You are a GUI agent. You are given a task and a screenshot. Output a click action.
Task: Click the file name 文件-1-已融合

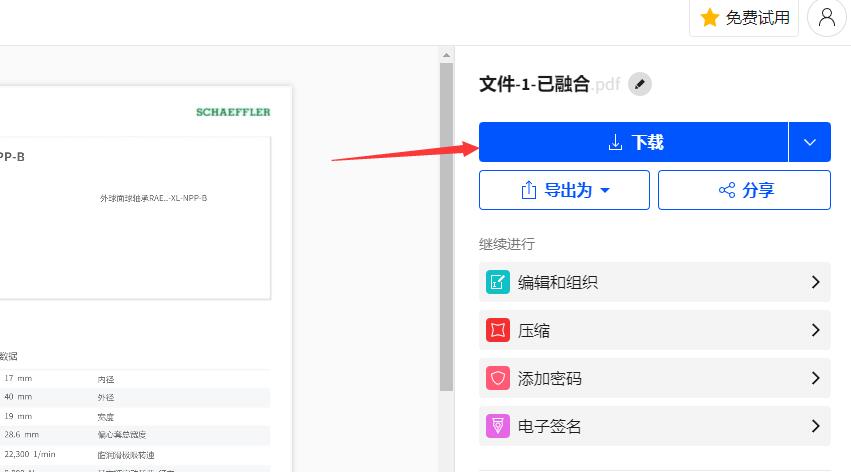535,84
